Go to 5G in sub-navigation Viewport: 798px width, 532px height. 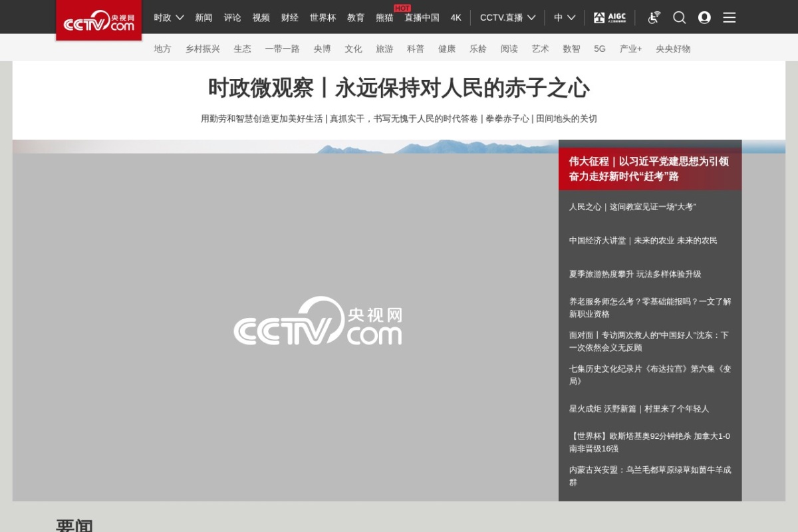600,49
